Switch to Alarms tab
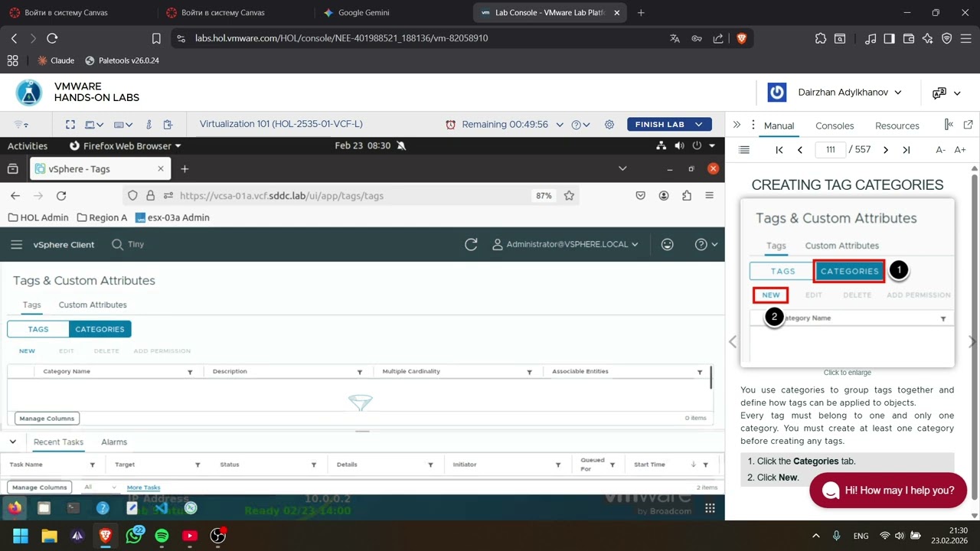This screenshot has height=551, width=980. [x=114, y=442]
